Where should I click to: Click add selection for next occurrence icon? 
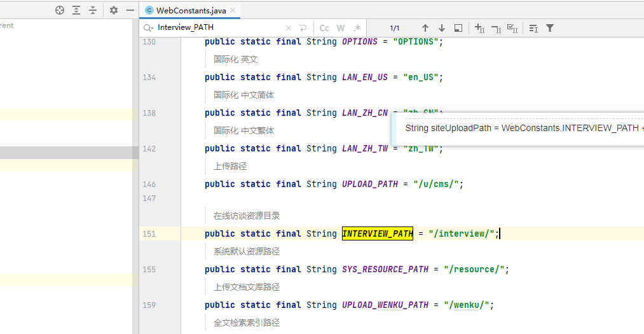(x=479, y=28)
